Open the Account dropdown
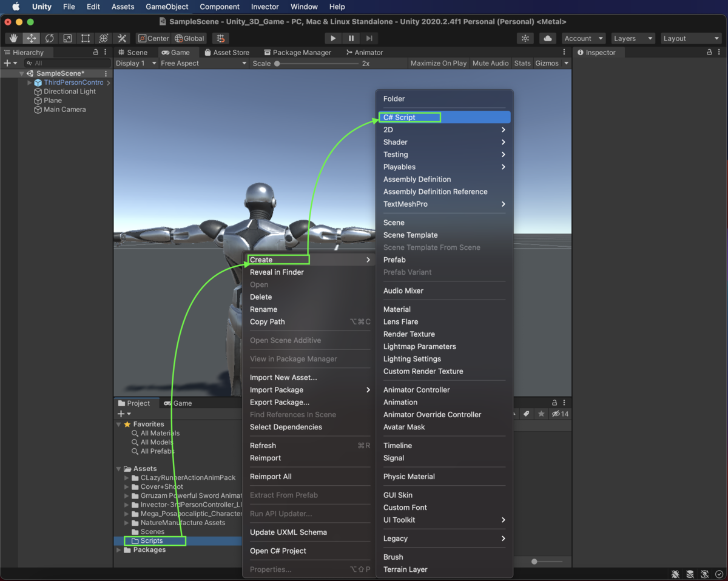Viewport: 728px width, 581px height. click(x=584, y=38)
